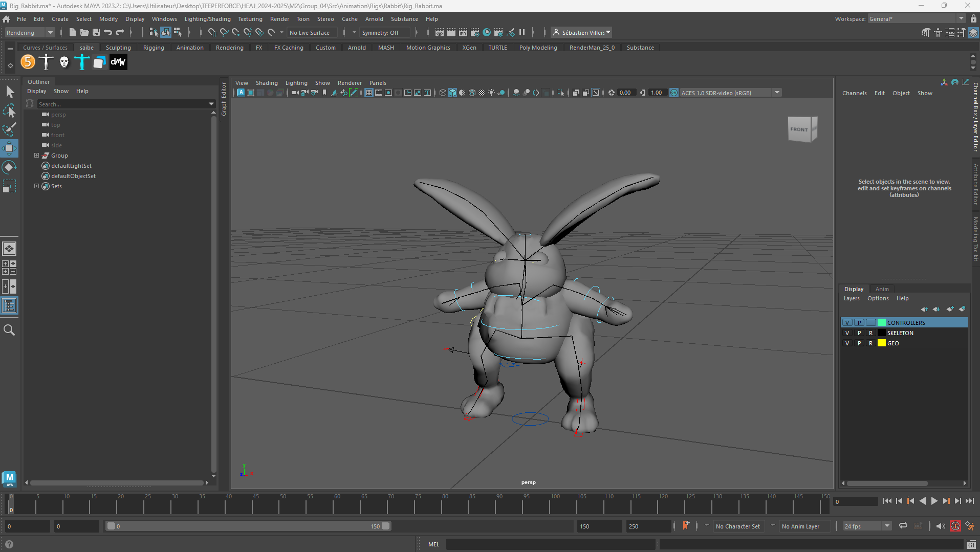980x552 pixels.
Task: Click the dw shelf icon
Action: (x=118, y=62)
